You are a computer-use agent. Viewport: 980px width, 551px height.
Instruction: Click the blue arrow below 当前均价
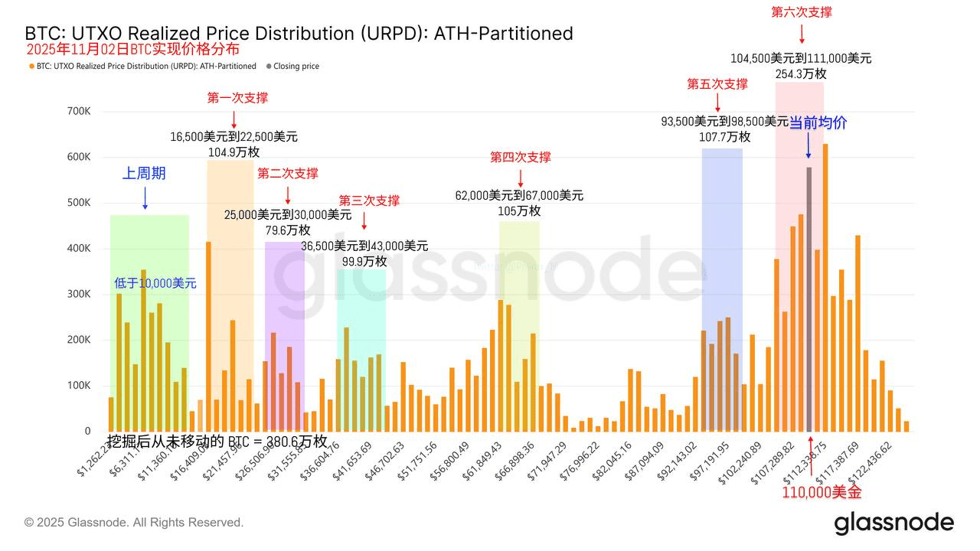(x=808, y=145)
